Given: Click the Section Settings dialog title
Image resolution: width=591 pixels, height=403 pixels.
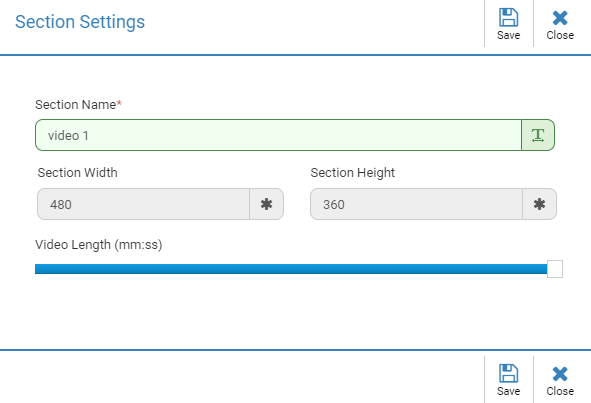Looking at the screenshot, I should tap(80, 22).
